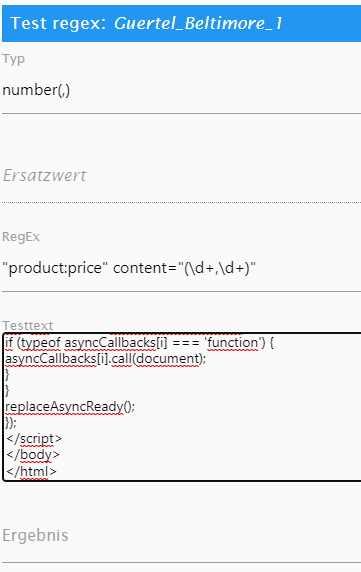
Task: Click the word 'document' in test text
Action: (168, 359)
